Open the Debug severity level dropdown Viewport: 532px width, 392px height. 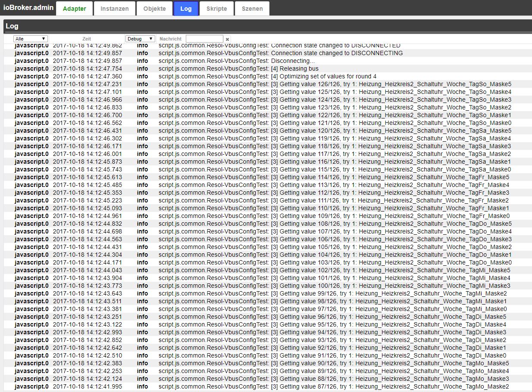pyautogui.click(x=140, y=39)
